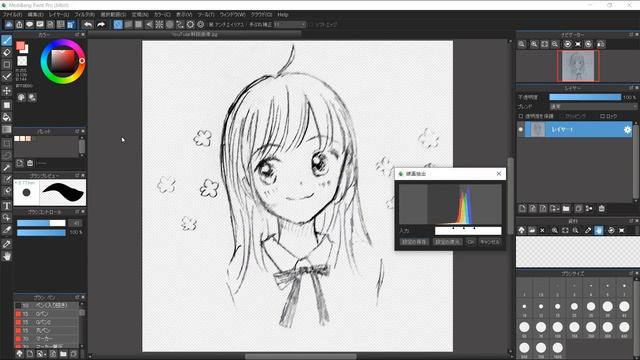Select the Lasso selection tool
The width and height of the screenshot is (640, 360).
point(7,156)
